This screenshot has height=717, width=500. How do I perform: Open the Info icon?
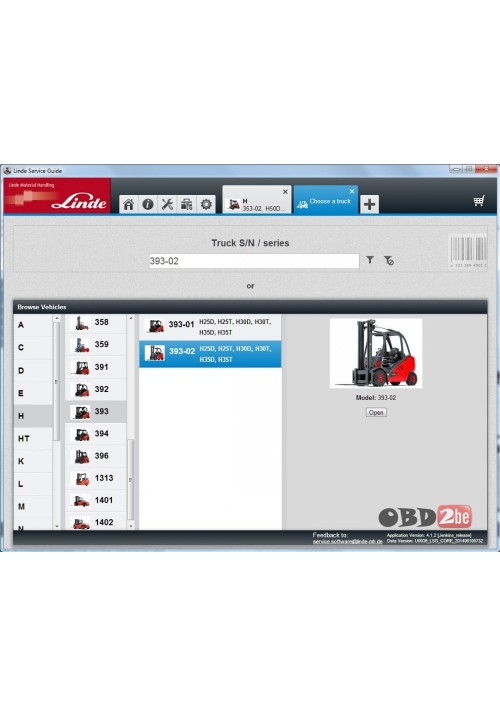click(x=148, y=204)
